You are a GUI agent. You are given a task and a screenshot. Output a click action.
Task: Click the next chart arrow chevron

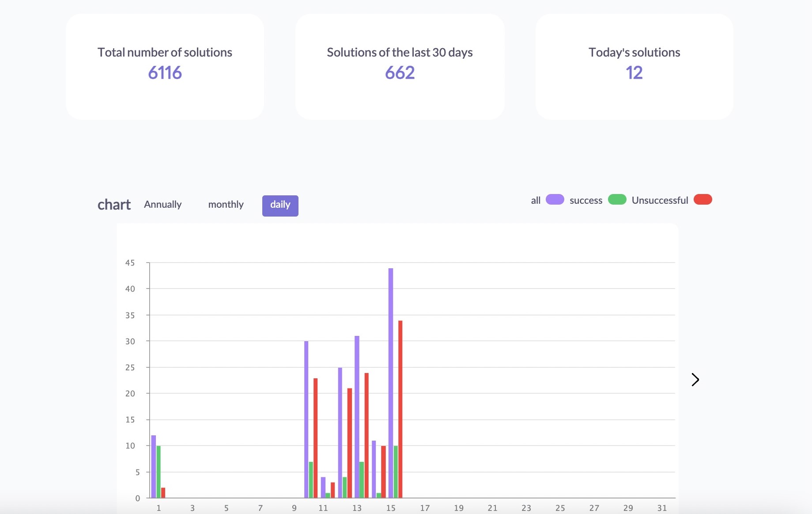coord(695,380)
